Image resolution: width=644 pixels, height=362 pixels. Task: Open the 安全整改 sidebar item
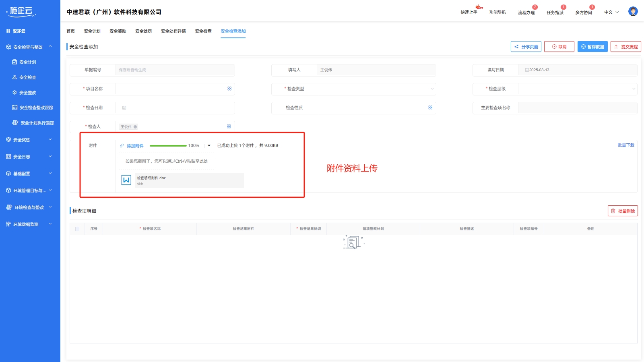coord(28,93)
